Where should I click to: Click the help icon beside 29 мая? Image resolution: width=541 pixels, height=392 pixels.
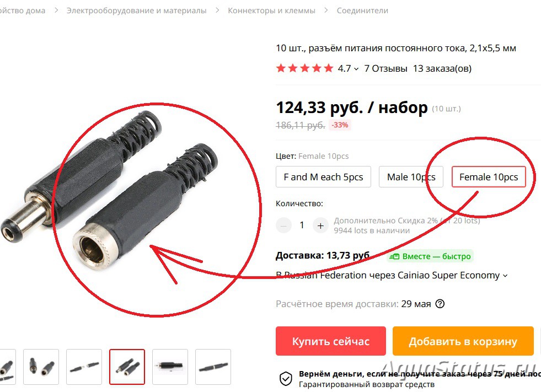pos(440,304)
